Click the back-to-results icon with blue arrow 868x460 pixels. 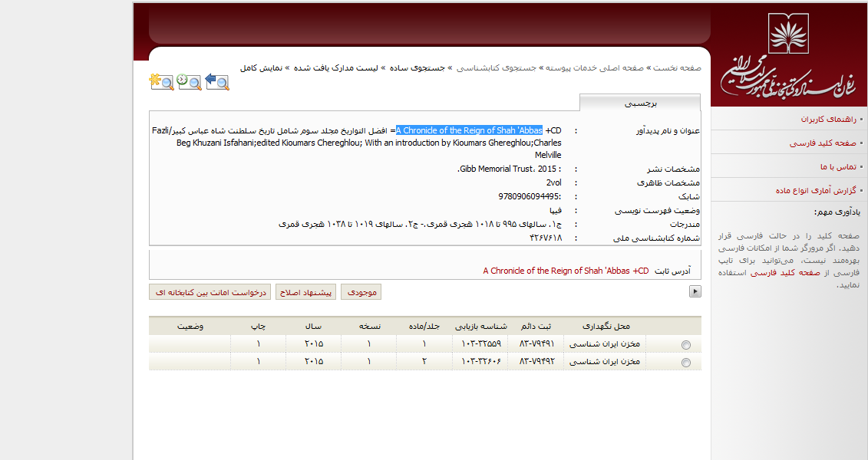click(x=217, y=80)
